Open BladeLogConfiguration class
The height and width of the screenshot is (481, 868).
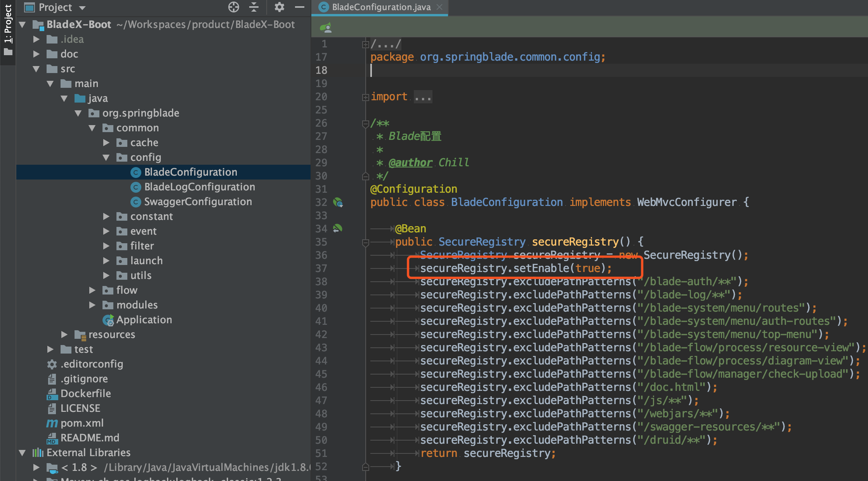[x=200, y=187]
